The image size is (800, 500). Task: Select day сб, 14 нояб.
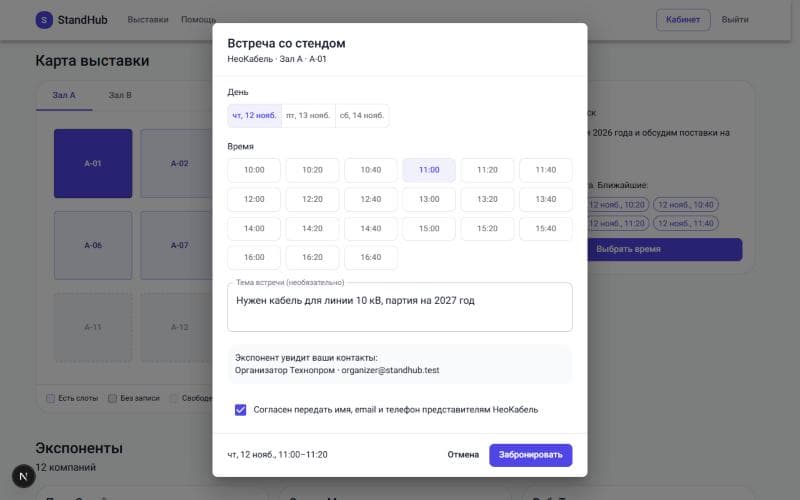click(x=362, y=116)
